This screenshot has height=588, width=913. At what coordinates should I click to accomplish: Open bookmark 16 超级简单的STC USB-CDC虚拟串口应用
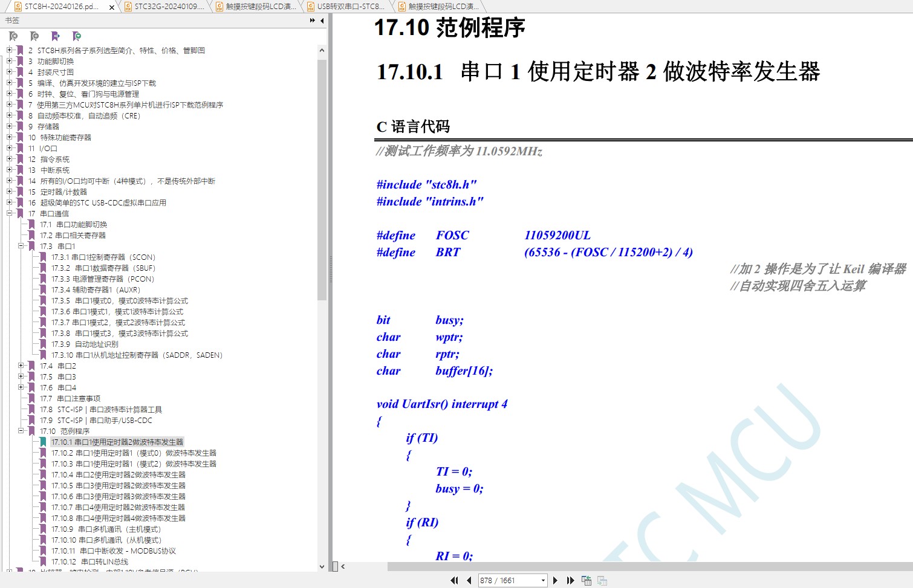(x=97, y=203)
